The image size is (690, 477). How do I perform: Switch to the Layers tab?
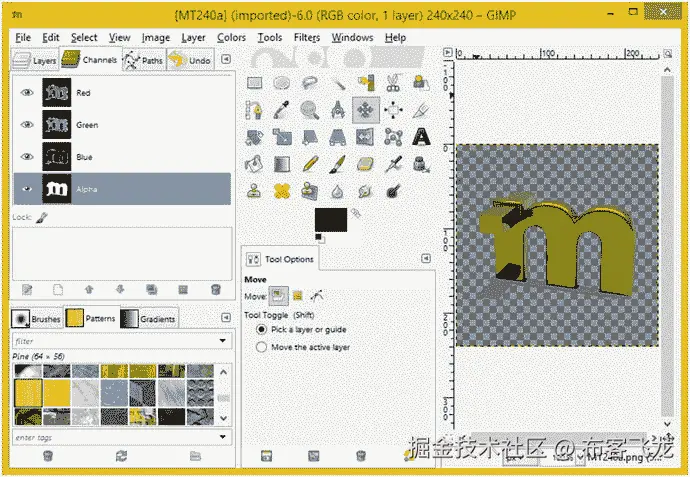[34, 60]
